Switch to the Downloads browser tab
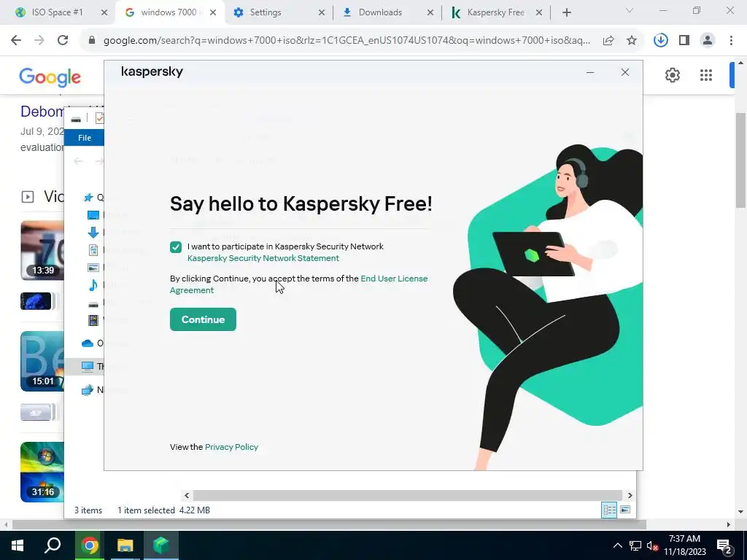This screenshot has height=560, width=747. pos(379,12)
